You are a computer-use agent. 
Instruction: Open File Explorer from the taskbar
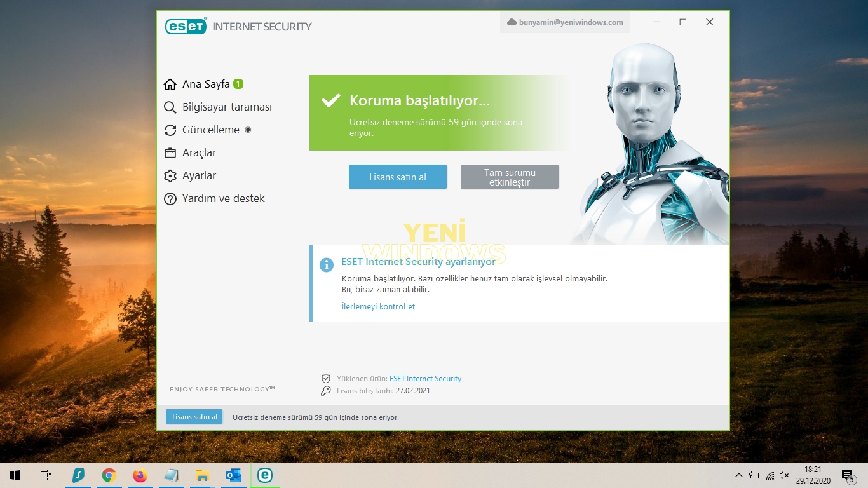click(x=203, y=475)
